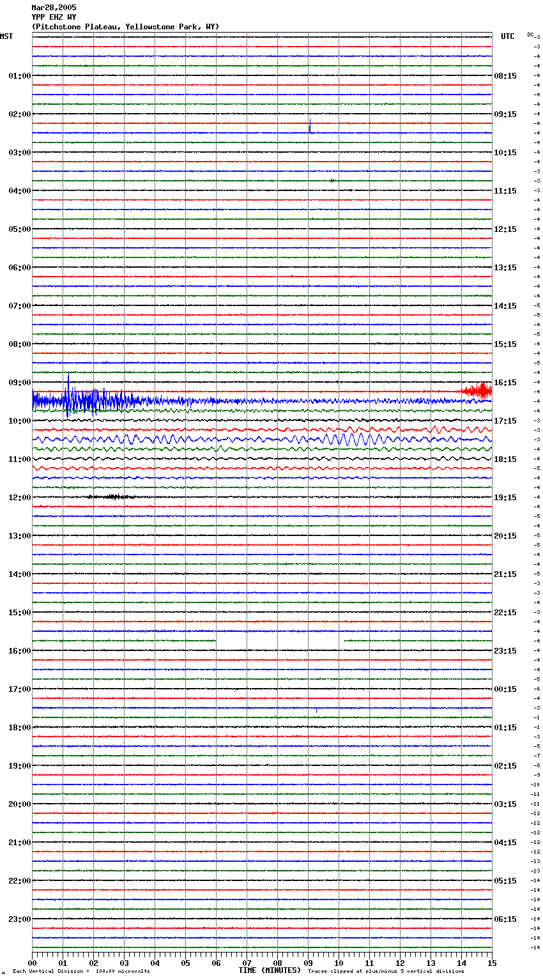543x980 pixels.
Task: Select the 21:00 MST time label
Action: tap(19, 843)
